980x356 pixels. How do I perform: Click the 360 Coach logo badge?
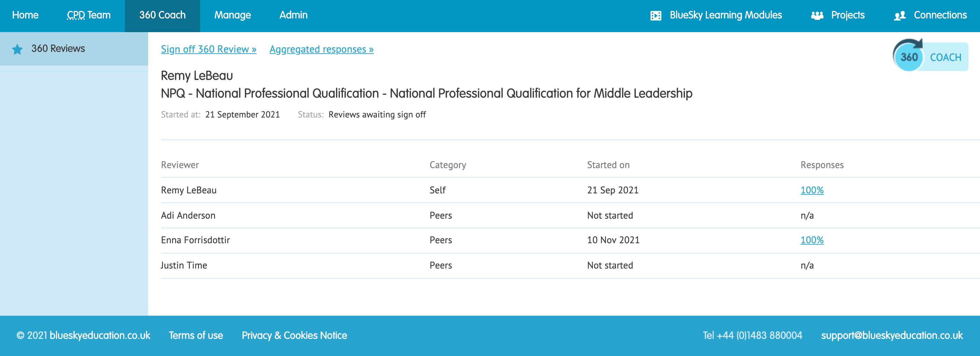click(x=929, y=56)
